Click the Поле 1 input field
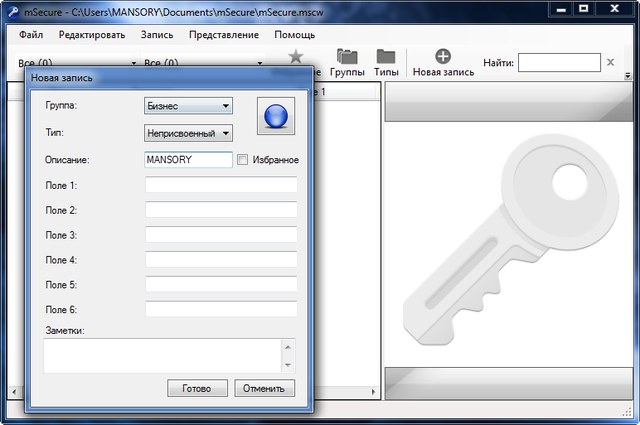This screenshot has height=425, width=640. pos(221,185)
